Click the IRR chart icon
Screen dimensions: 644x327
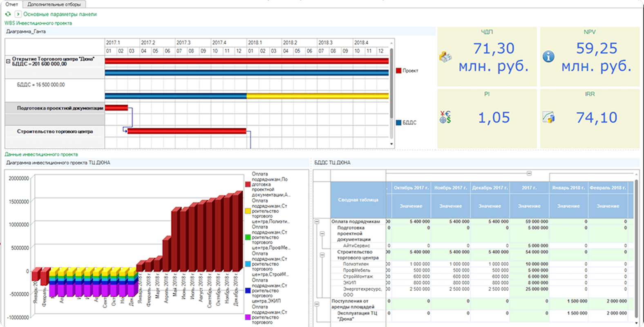click(x=548, y=117)
